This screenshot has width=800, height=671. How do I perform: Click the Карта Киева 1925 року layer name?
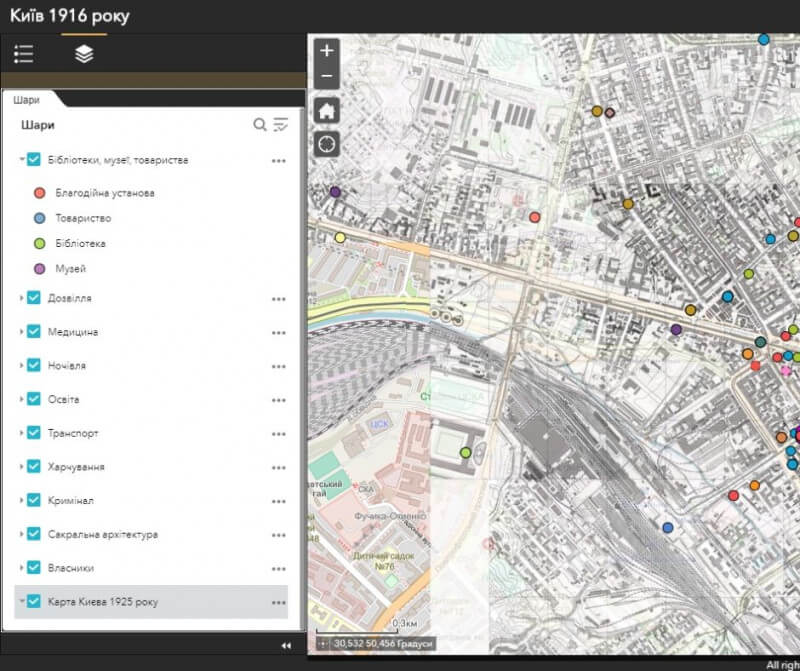(x=102, y=602)
